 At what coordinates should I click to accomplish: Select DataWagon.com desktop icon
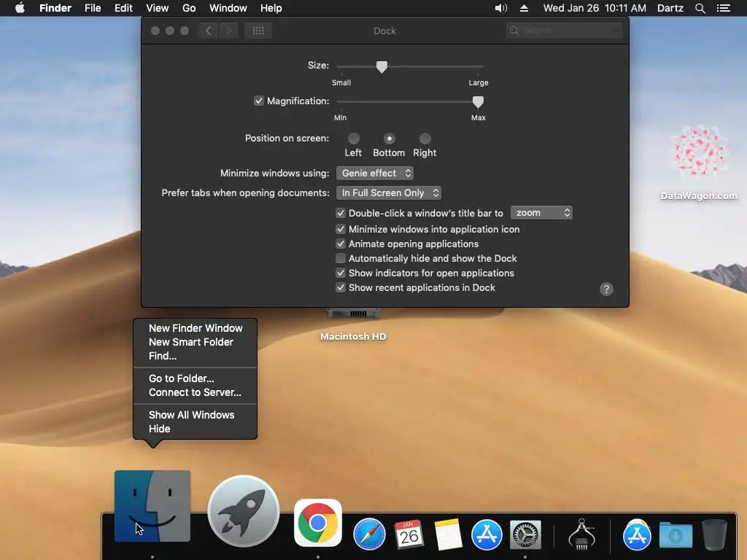(698, 163)
